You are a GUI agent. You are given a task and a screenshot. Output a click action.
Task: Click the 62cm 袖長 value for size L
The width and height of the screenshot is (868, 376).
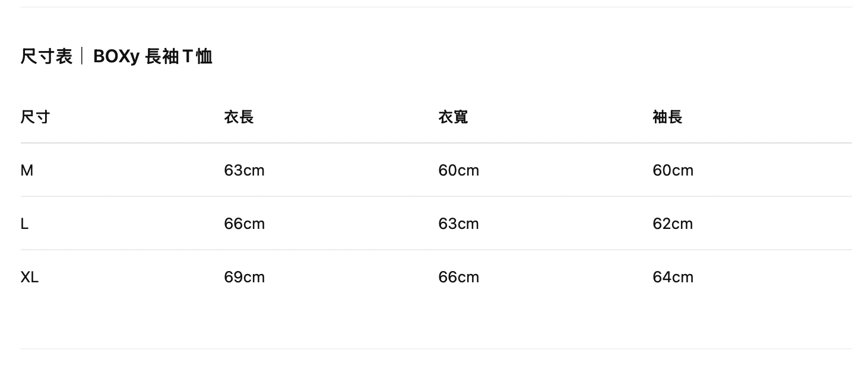(673, 224)
